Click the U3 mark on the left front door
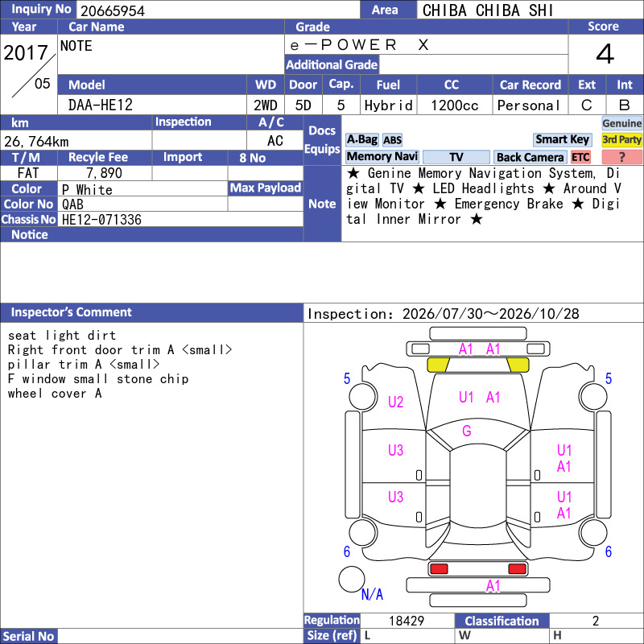 tap(395, 450)
